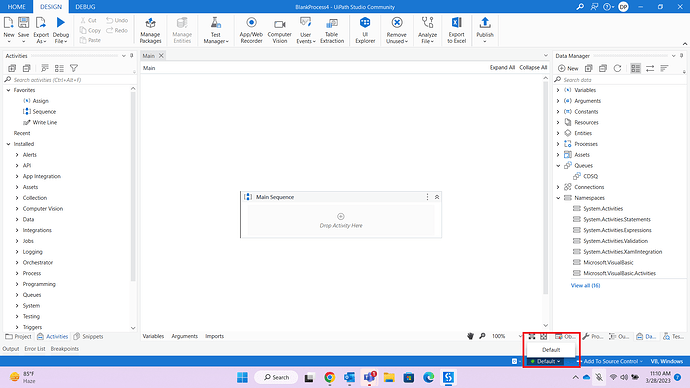This screenshot has width=690, height=388.
Task: Open UiPath Studio from the taskbar
Action: tap(448, 377)
